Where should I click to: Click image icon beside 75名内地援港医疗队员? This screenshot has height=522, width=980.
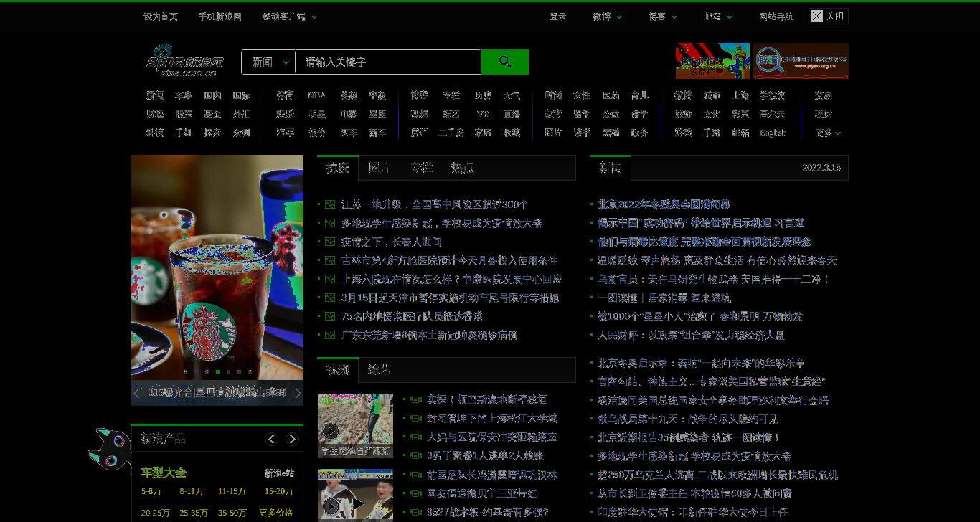tap(330, 316)
